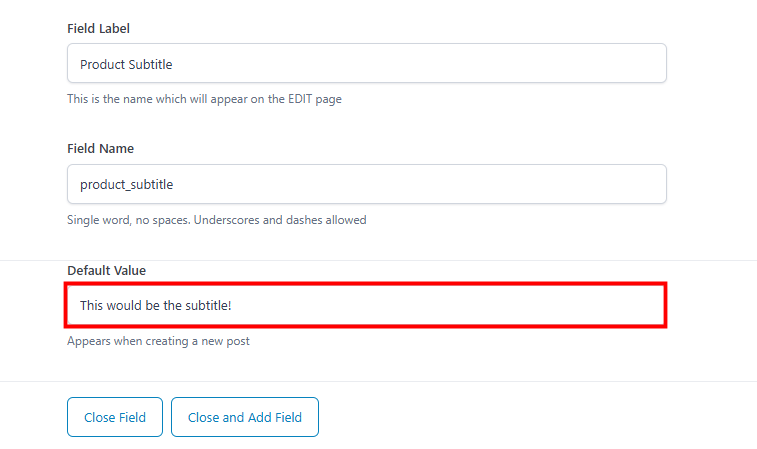Click the Close and Add Field button
This screenshot has width=757, height=449.
tap(244, 417)
